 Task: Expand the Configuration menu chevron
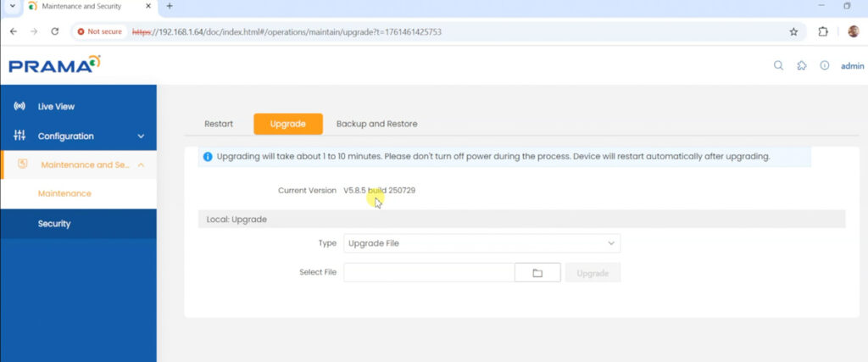pyautogui.click(x=141, y=136)
